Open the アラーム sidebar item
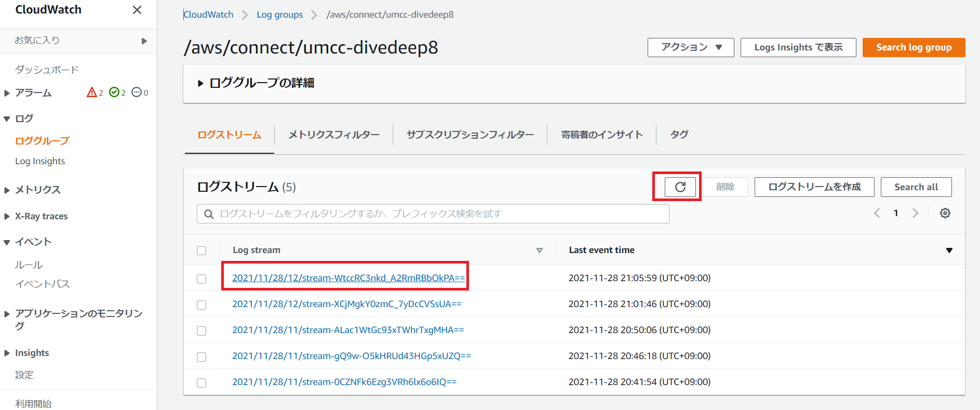The image size is (980, 410). [33, 92]
